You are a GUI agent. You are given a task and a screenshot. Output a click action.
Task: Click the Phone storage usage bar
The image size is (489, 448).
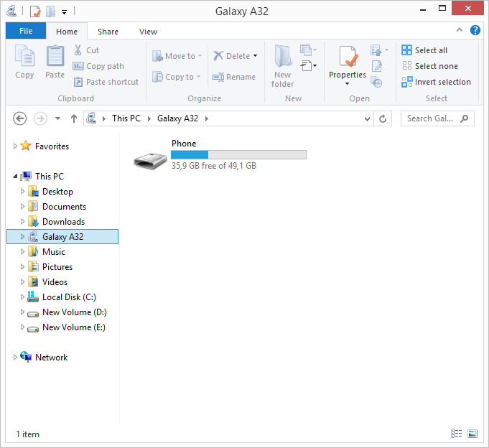click(x=238, y=154)
